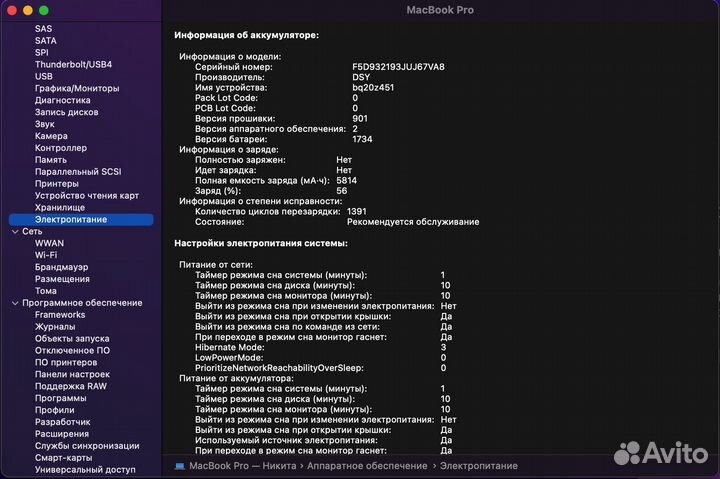Select firmware version value 901
This screenshot has height=479, width=720.
pyautogui.click(x=360, y=118)
